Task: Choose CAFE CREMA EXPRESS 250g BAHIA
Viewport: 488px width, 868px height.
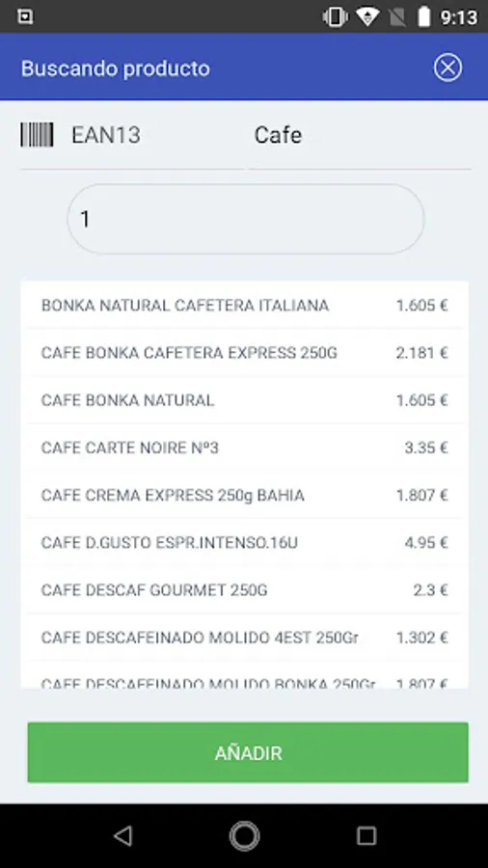Action: [245, 495]
